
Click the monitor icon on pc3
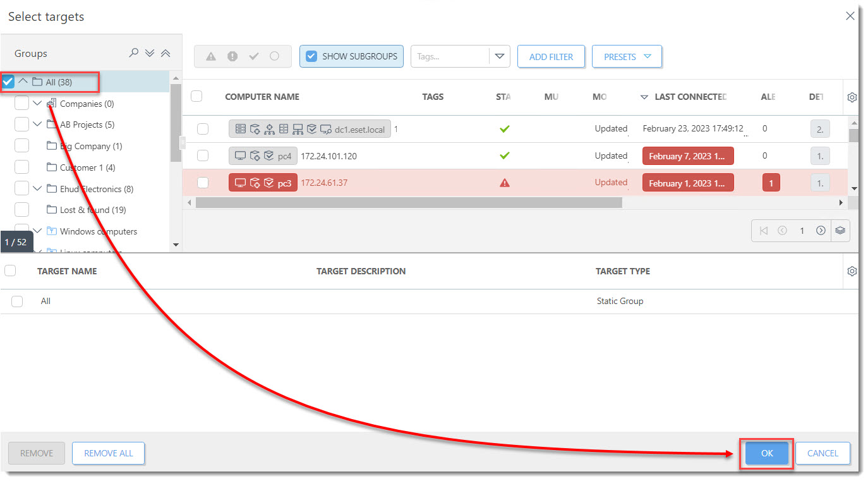click(x=241, y=183)
